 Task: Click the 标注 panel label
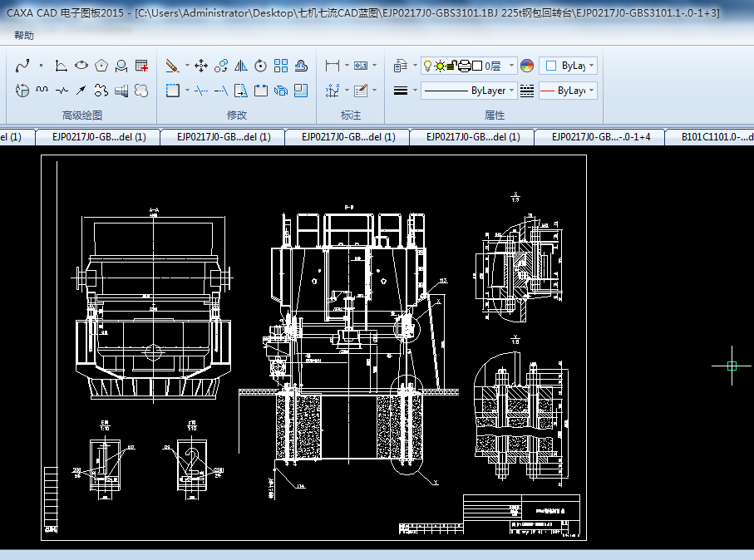[351, 115]
